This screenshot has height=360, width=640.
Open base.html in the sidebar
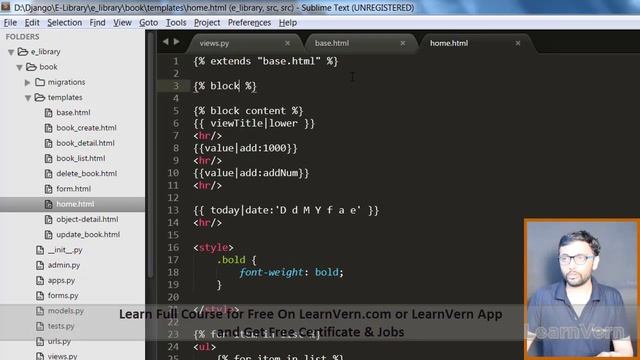pyautogui.click(x=73, y=113)
